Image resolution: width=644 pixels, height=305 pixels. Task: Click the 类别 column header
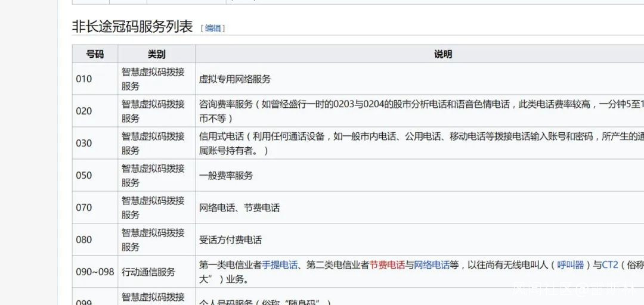(156, 54)
